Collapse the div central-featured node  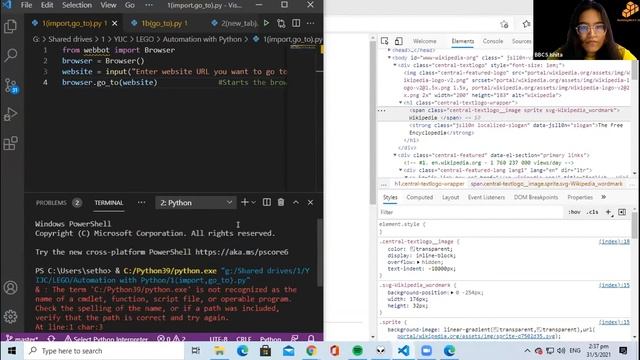(395, 155)
